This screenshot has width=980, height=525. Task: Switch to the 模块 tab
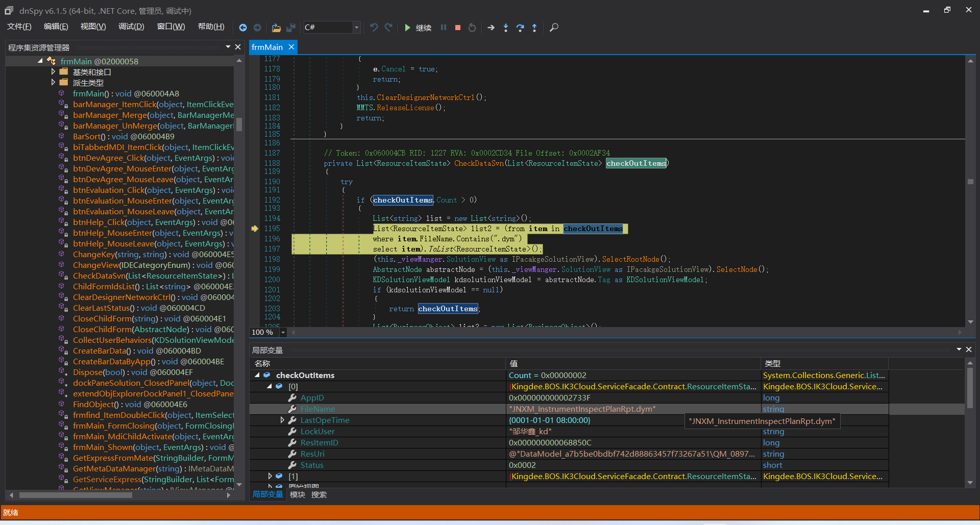(x=297, y=494)
